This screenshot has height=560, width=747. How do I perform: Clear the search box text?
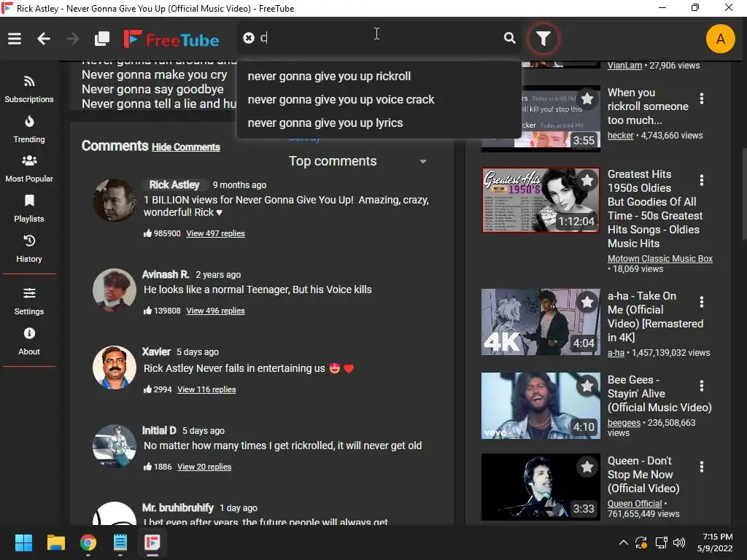point(249,38)
